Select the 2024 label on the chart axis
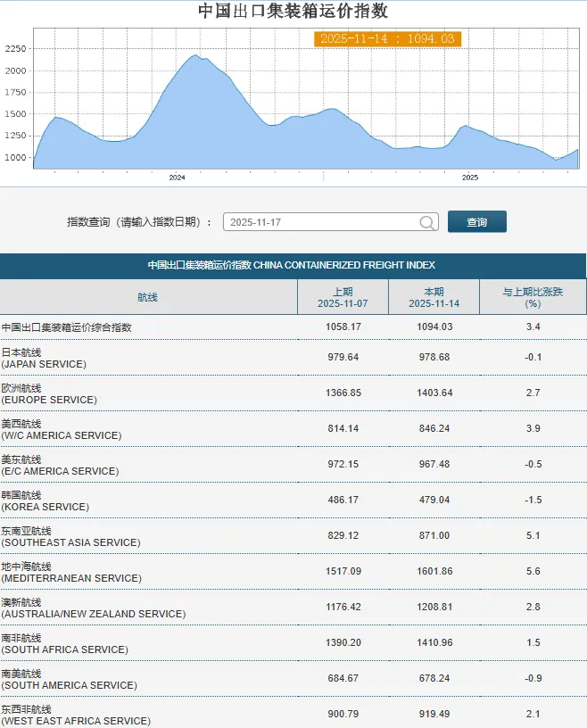587x728 pixels. [177, 178]
